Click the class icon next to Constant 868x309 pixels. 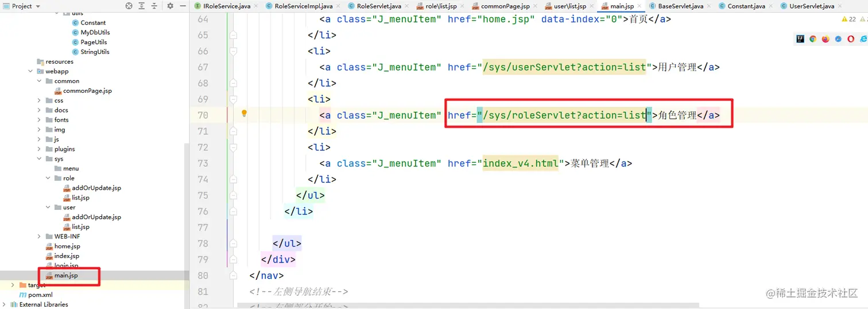click(75, 23)
